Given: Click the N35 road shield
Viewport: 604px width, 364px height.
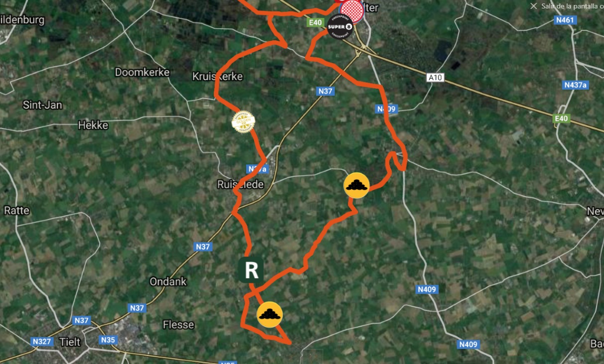Looking at the screenshot, I should coord(108,340).
